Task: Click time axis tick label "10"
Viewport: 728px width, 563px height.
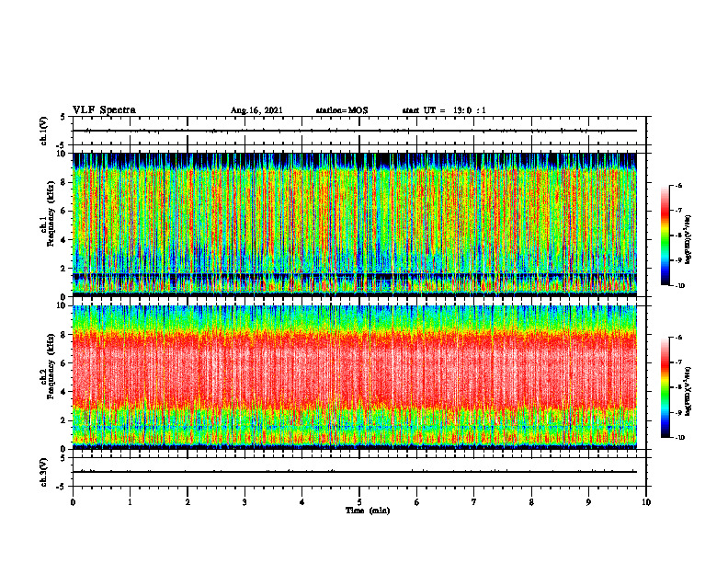Action: (646, 502)
